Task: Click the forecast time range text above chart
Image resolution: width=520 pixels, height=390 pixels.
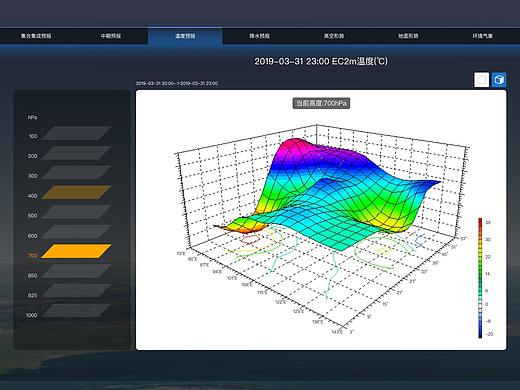Action: click(177, 83)
